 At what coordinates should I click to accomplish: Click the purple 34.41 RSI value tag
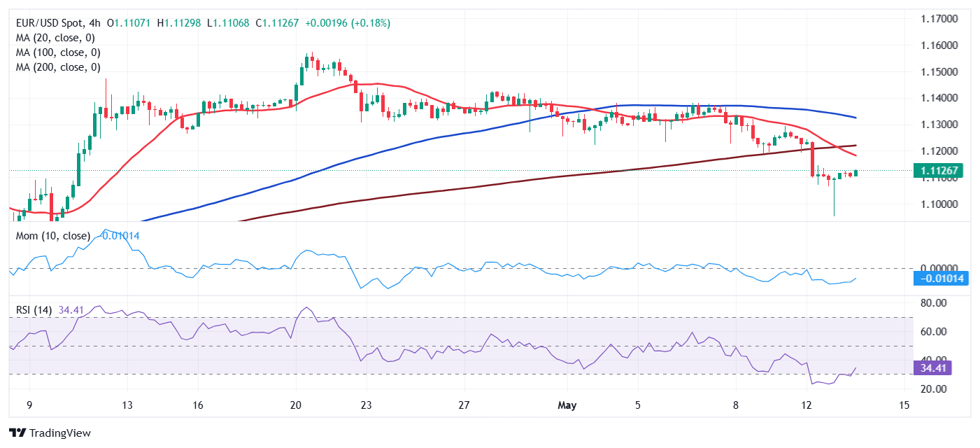[x=932, y=367]
